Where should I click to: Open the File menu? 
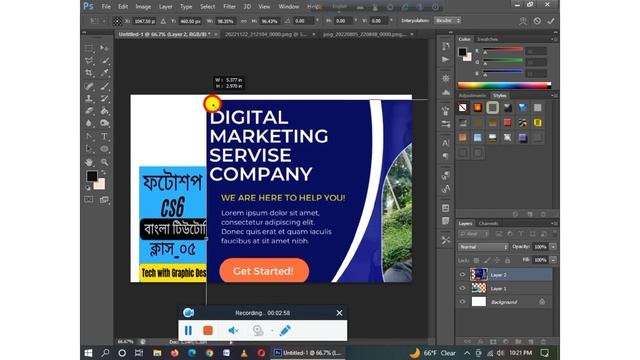106,7
